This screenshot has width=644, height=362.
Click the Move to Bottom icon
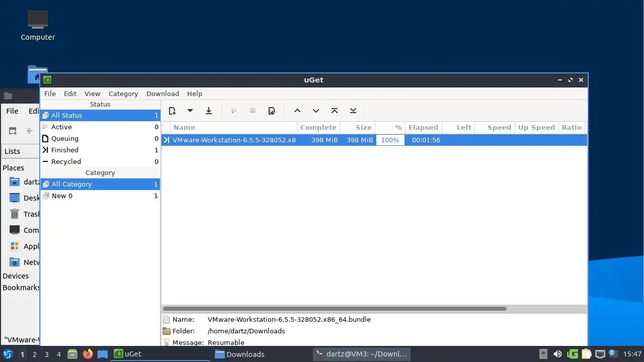(353, 111)
